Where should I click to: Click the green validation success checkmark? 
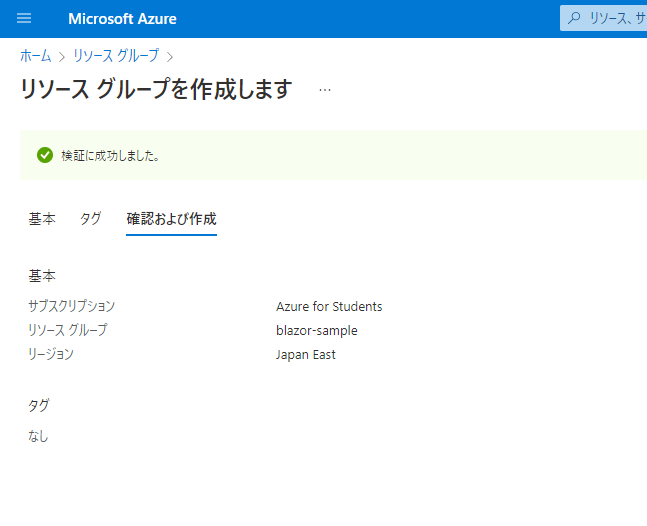pyautogui.click(x=45, y=155)
